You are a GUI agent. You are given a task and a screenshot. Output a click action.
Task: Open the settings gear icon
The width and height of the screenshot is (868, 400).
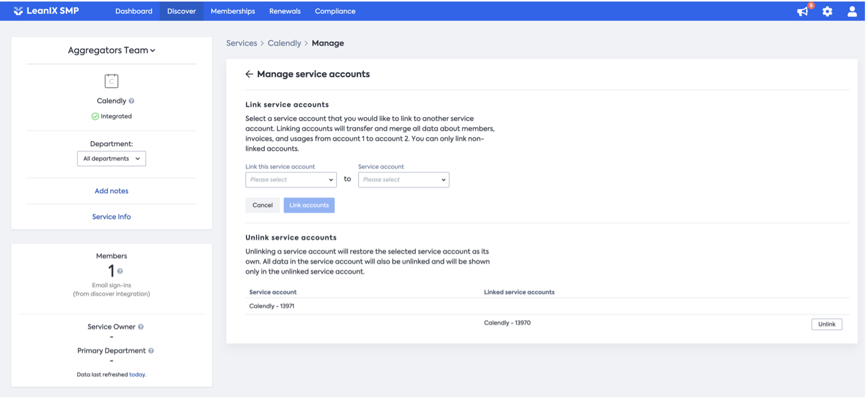coord(827,11)
